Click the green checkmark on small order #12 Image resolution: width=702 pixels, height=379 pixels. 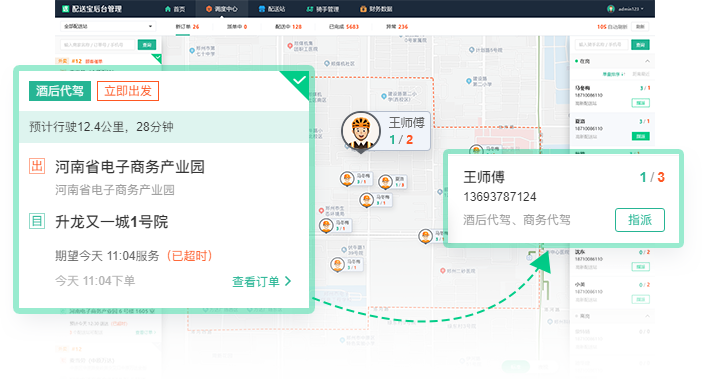157,58
